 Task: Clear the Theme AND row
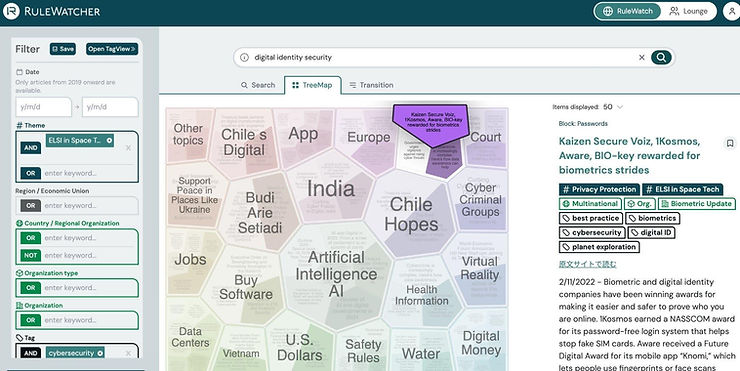click(128, 148)
